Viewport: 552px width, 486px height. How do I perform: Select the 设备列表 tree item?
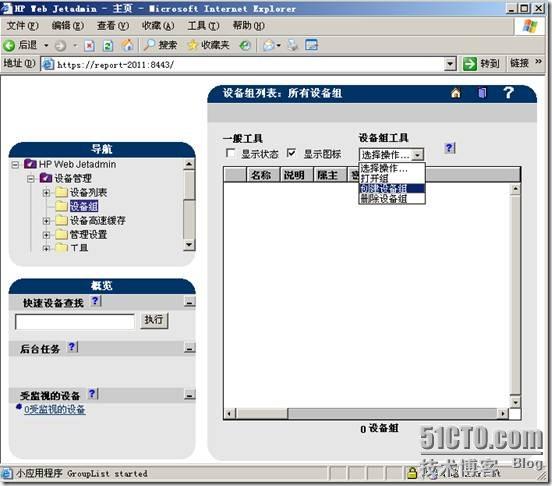click(88, 192)
